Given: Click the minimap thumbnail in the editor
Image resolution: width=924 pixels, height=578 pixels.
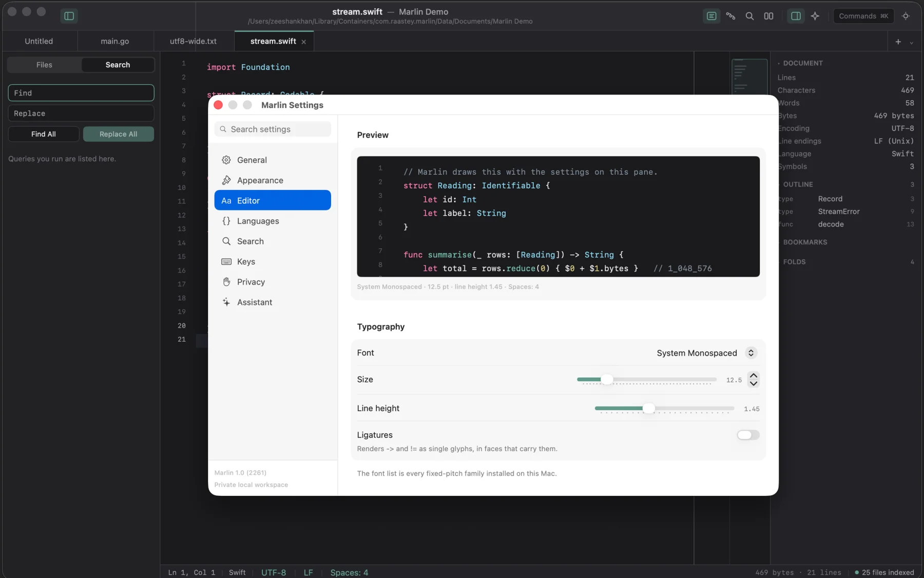Looking at the screenshot, I should 749,76.
